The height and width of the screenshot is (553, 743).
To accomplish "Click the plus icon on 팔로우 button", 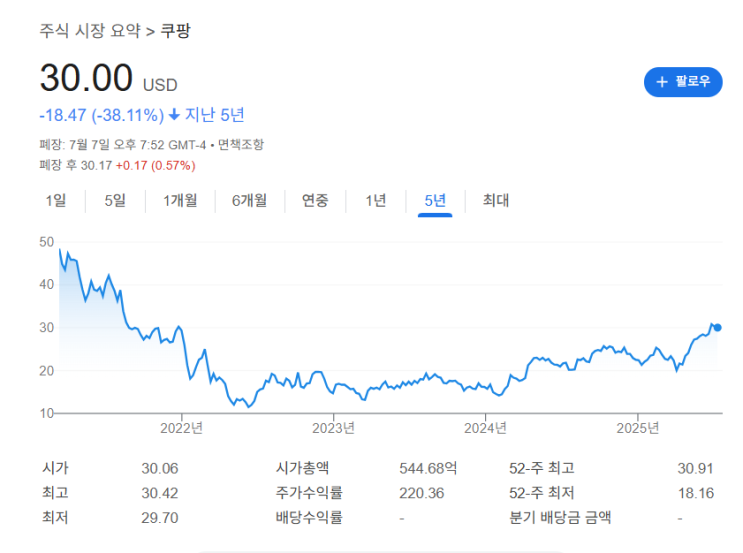I will [662, 81].
